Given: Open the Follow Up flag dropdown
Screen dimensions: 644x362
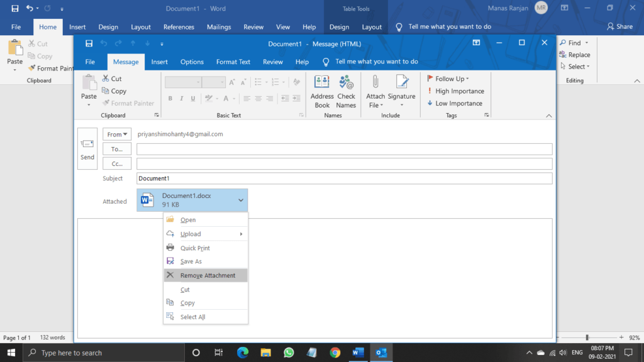Looking at the screenshot, I should point(448,79).
